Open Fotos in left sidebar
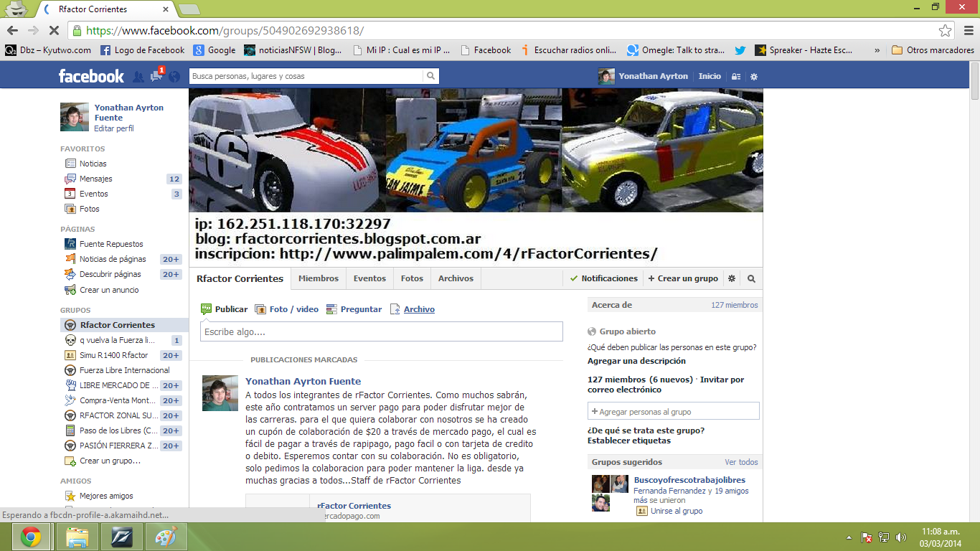The height and width of the screenshot is (551, 980). click(89, 209)
